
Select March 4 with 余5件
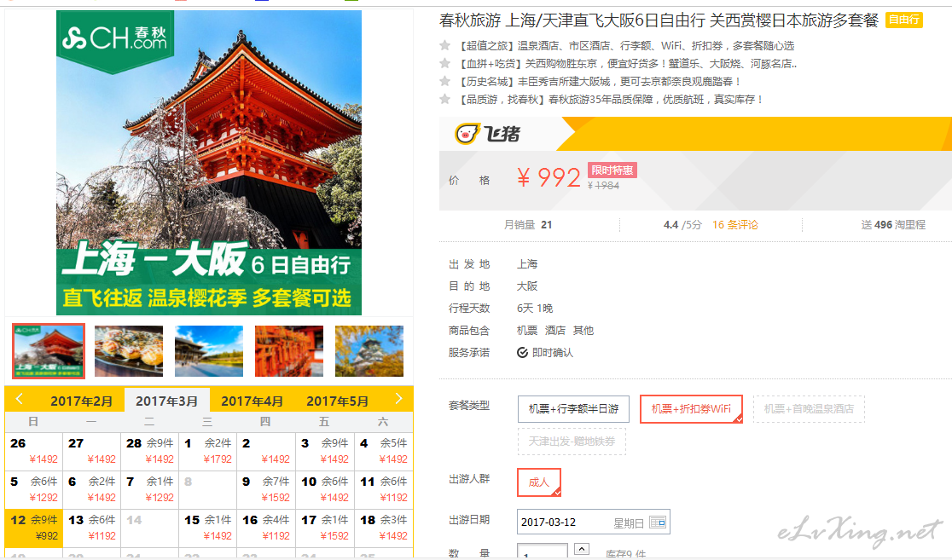coord(384,452)
